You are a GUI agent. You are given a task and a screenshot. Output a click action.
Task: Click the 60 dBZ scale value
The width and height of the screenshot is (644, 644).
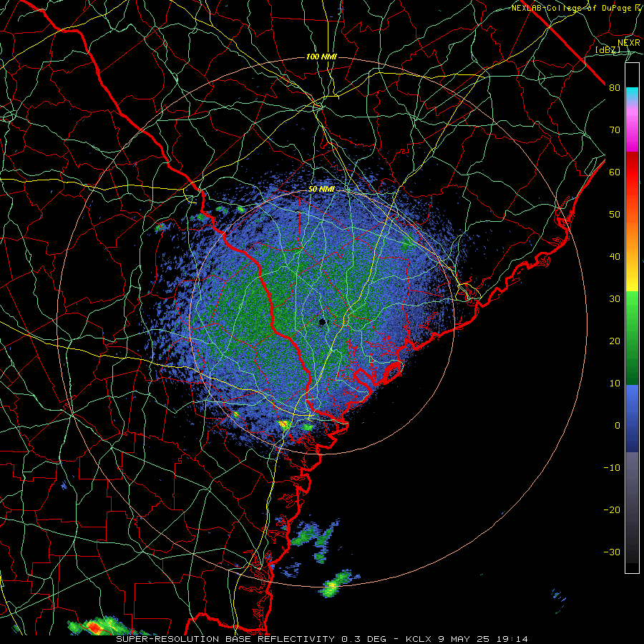pos(615,172)
